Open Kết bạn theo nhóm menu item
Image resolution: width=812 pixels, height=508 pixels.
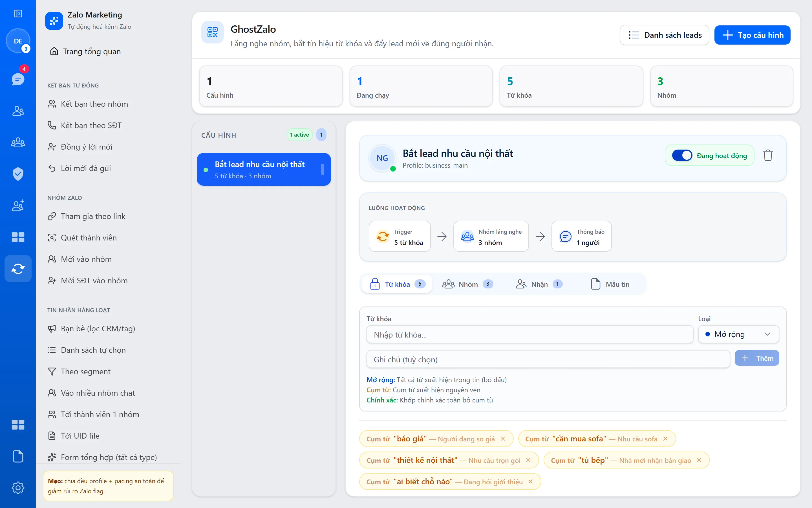coord(88,104)
